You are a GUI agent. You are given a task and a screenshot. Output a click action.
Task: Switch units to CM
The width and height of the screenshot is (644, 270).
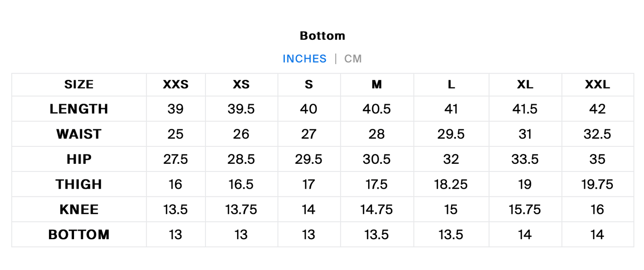353,59
